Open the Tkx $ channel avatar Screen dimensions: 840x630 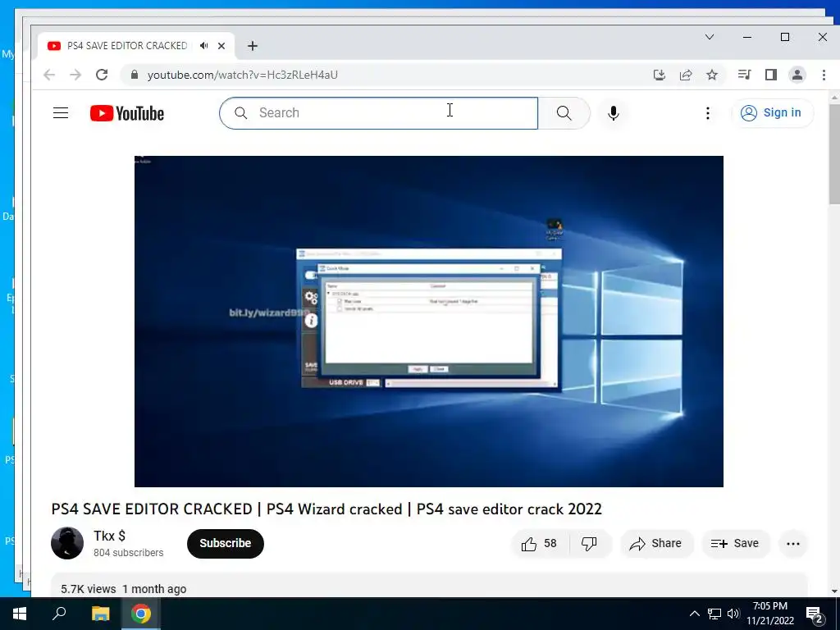click(x=67, y=543)
